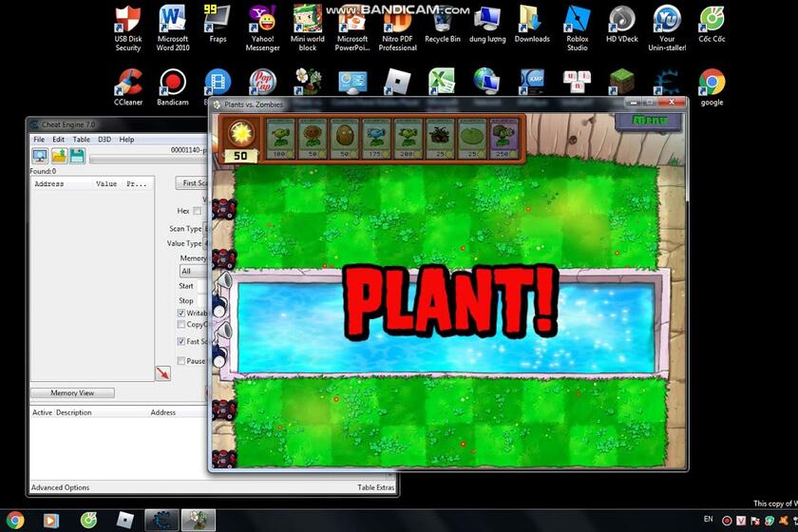Click the First Scan button
The width and height of the screenshot is (798, 532).
[192, 182]
